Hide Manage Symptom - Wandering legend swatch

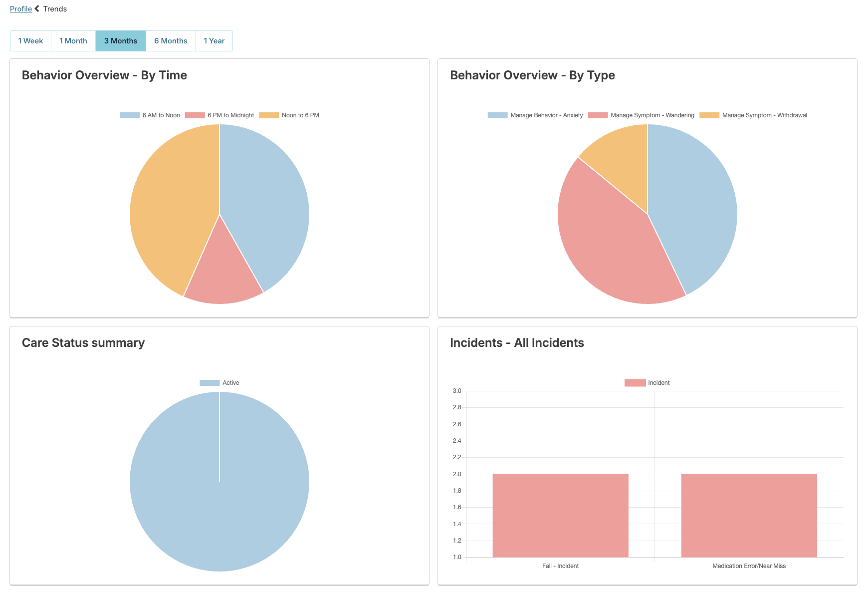pyautogui.click(x=598, y=115)
